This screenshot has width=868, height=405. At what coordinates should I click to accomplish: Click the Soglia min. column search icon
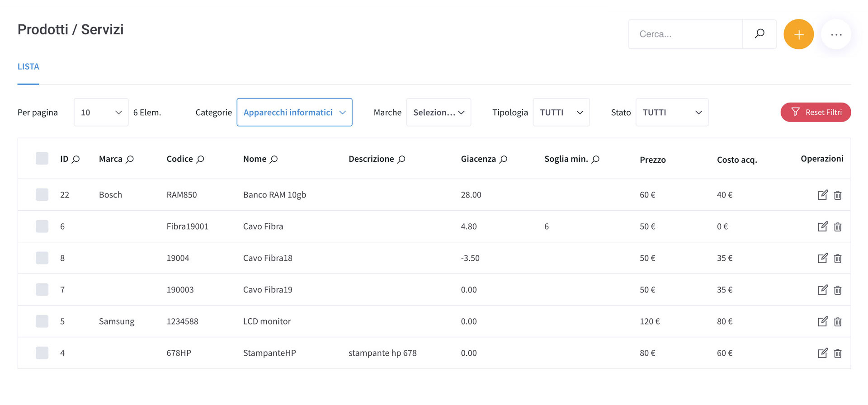595,159
